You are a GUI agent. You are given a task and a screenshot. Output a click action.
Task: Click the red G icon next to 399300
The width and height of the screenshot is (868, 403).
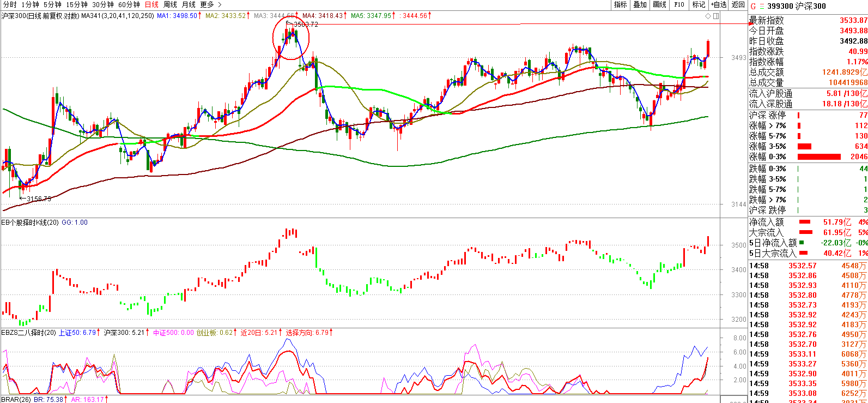click(x=753, y=6)
